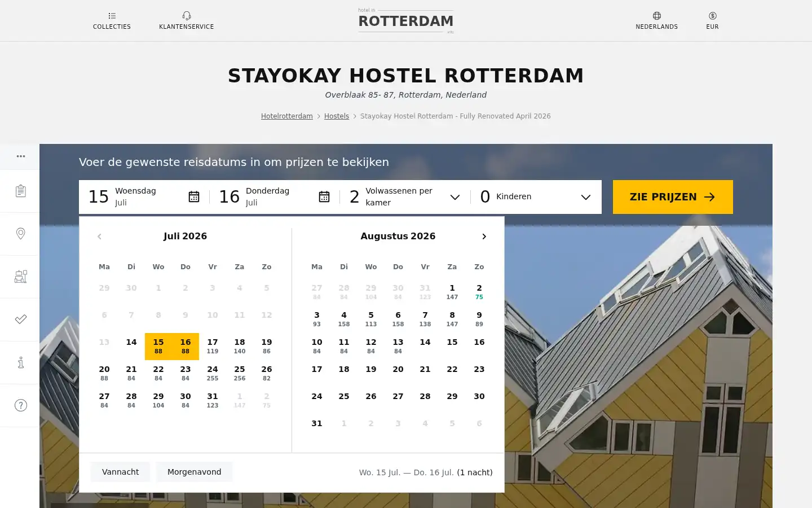Select July 15 priced 88
812x508 pixels.
point(158,346)
